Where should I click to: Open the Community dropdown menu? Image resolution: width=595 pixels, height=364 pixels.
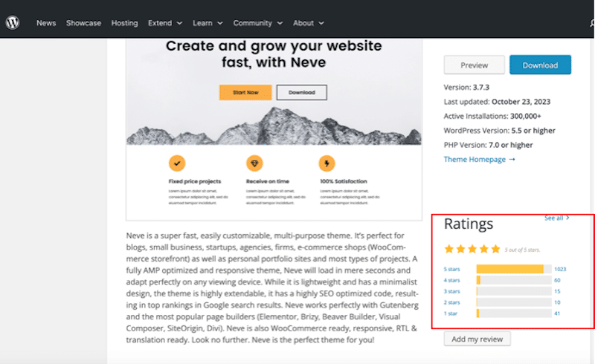point(257,23)
